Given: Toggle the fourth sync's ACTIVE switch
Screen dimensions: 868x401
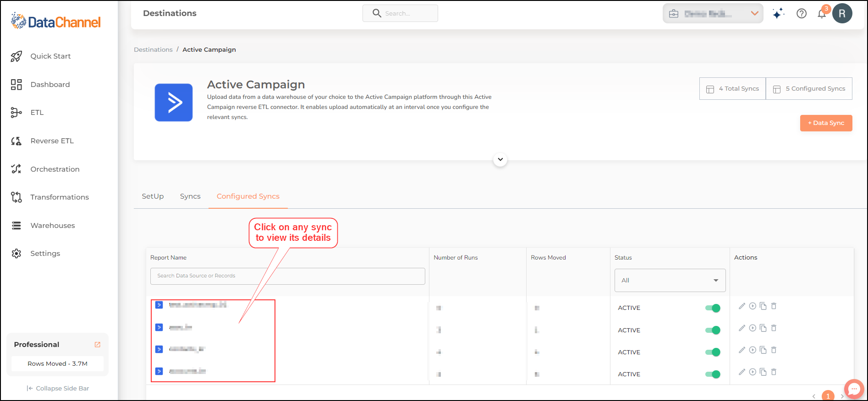Looking at the screenshot, I should coord(713,374).
